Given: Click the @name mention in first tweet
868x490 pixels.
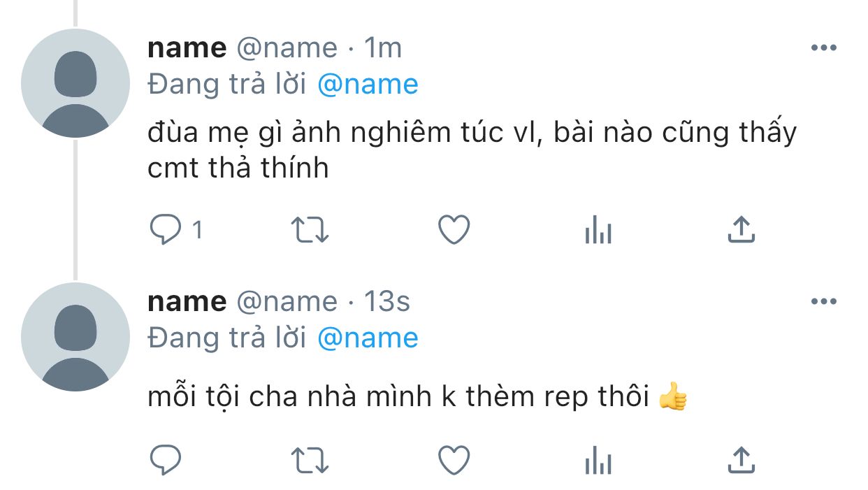Looking at the screenshot, I should (368, 85).
